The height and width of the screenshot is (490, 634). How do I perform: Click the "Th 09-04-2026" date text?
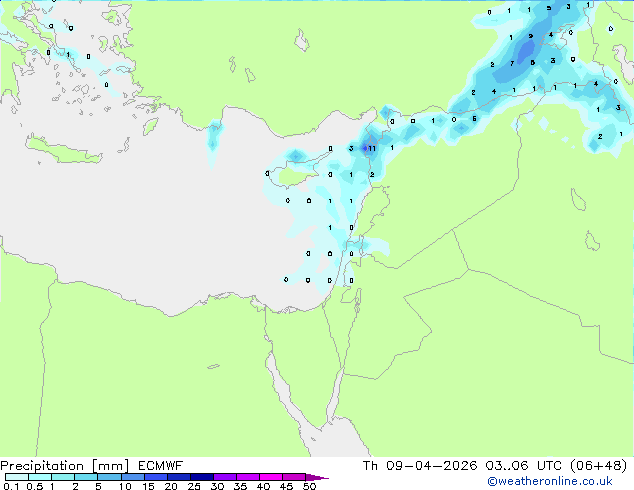click(x=420, y=466)
